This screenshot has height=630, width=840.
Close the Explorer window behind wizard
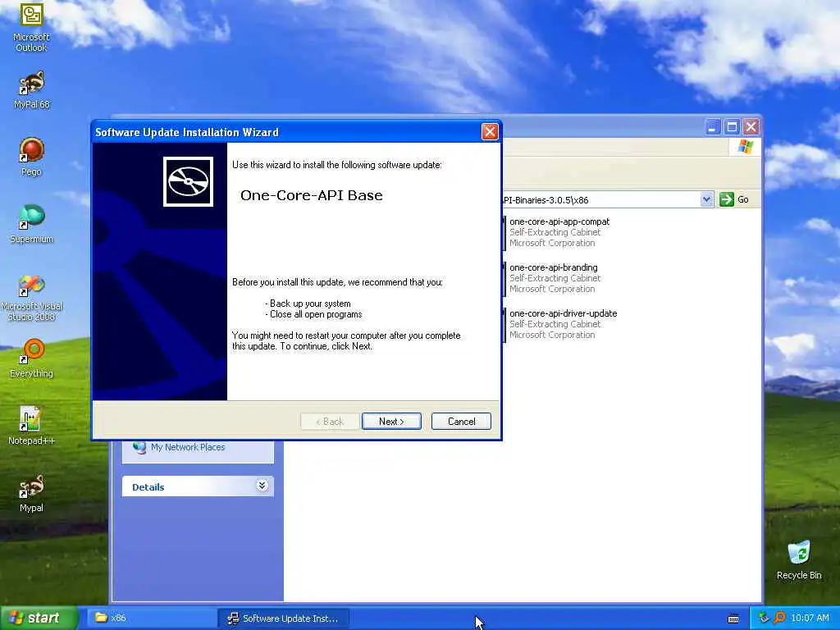[751, 127]
